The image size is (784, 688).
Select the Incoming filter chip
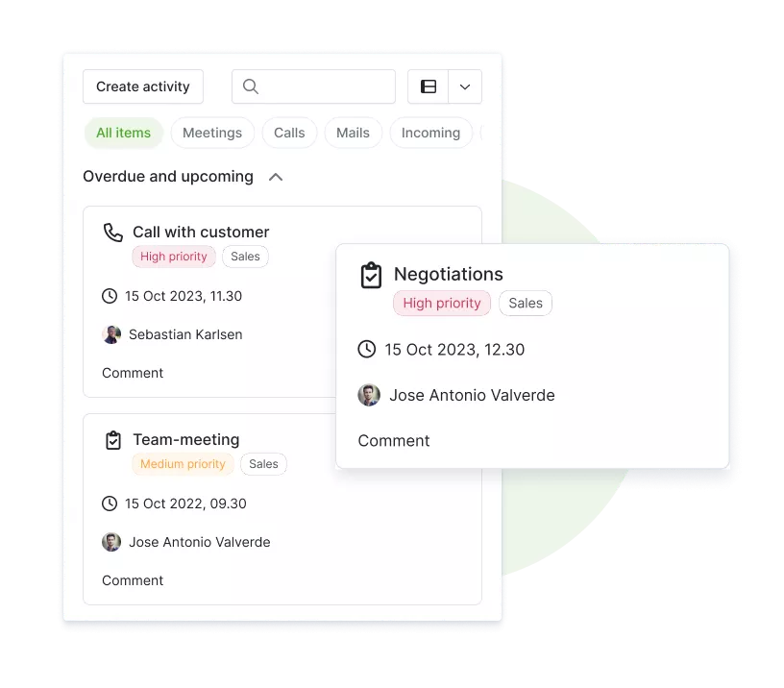pyautogui.click(x=431, y=133)
